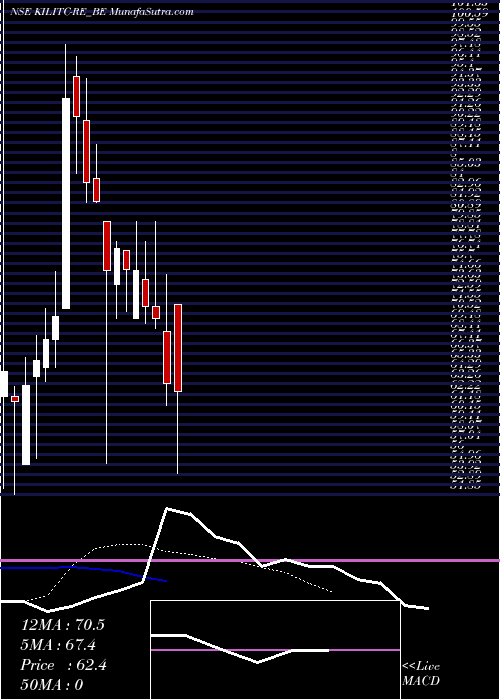Image resolution: width=500 pixels, height=700 pixels.
Task: Click the 12MA : 70.5 value
Action: (62, 625)
